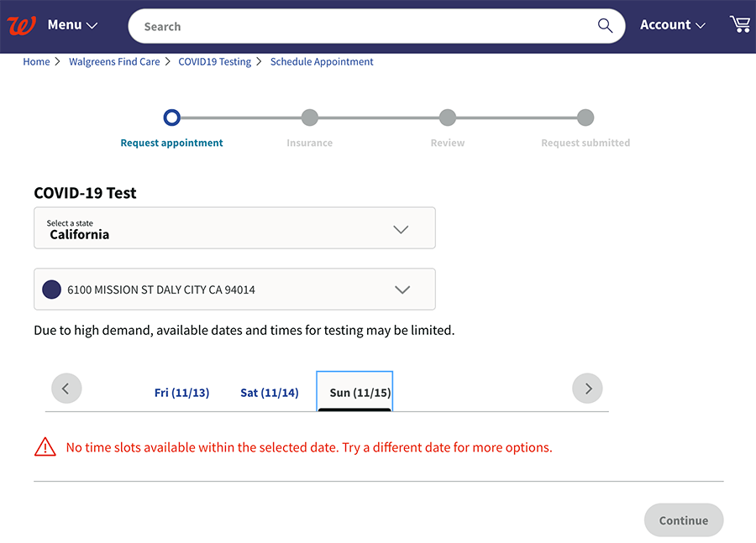Go to Home breadcrumb link
The width and height of the screenshot is (756, 543).
click(x=36, y=62)
